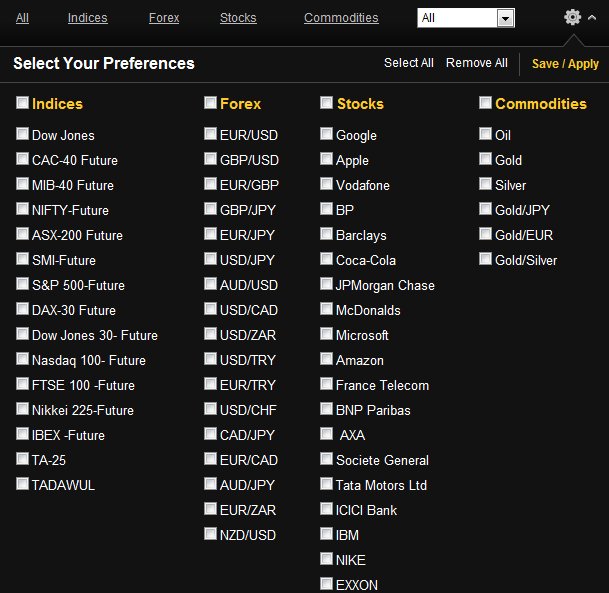This screenshot has height=593, width=609.
Task: Check the Oil commodity checkbox
Action: tap(485, 134)
